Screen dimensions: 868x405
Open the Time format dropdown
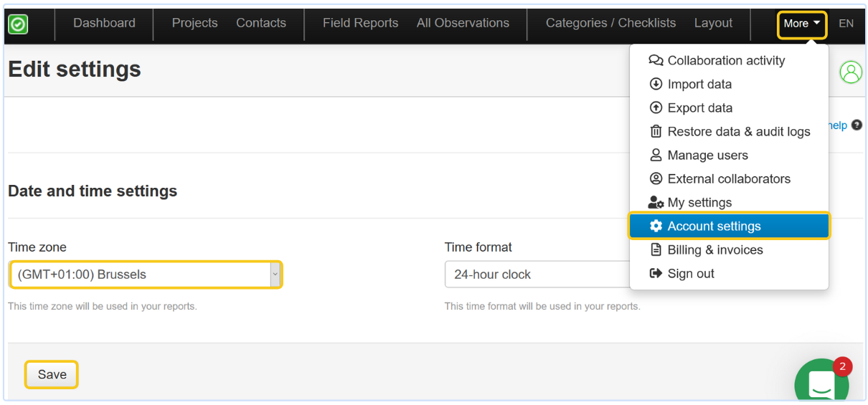tap(537, 275)
